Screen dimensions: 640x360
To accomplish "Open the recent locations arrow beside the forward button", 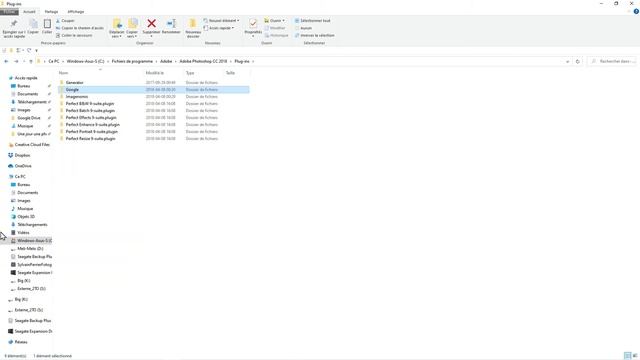I will point(24,61).
